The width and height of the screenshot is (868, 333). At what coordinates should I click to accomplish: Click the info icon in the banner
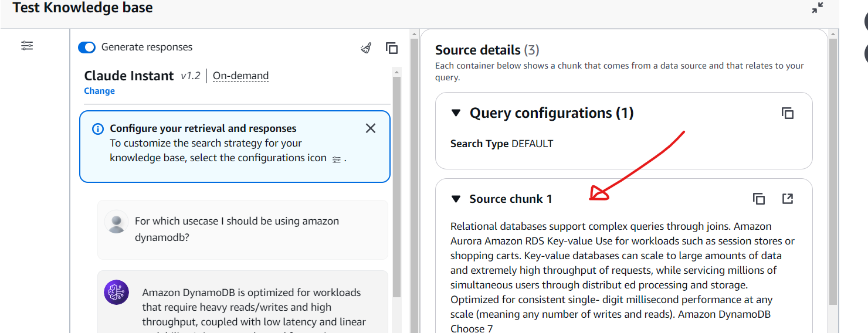tap(98, 129)
